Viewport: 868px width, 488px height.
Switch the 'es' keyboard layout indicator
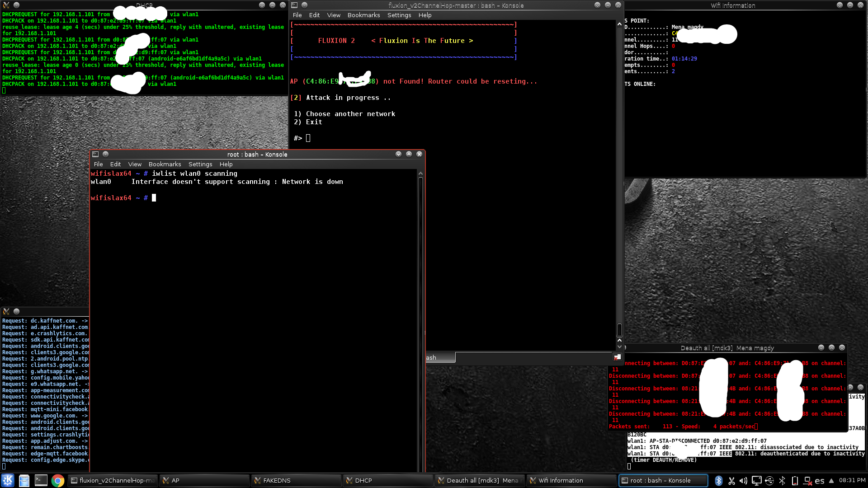click(x=820, y=481)
